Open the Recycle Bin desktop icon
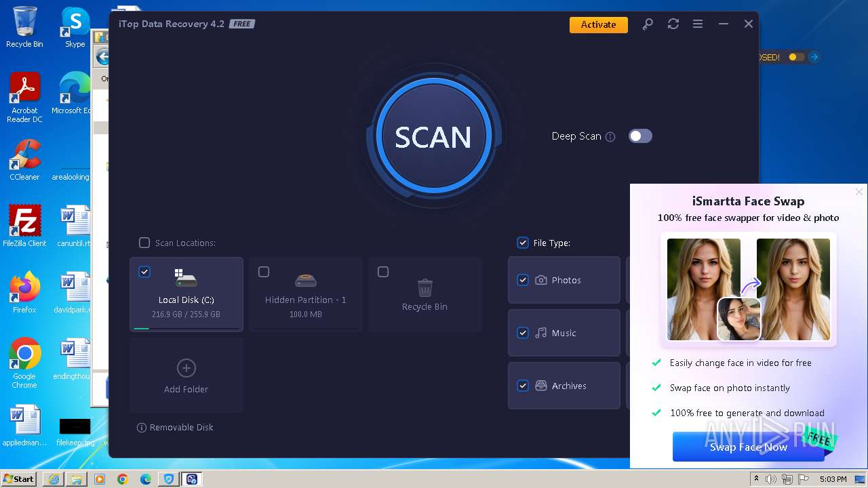The height and width of the screenshot is (488, 868). (24, 27)
